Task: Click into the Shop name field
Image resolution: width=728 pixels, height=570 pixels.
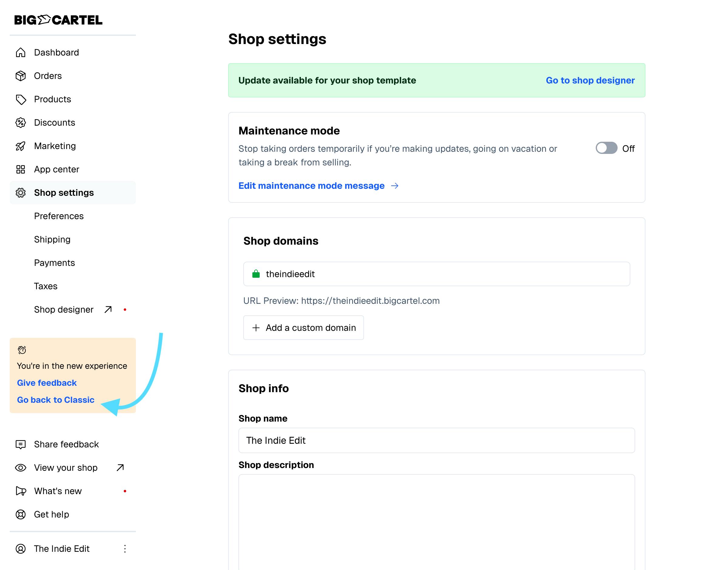Action: pos(436,440)
